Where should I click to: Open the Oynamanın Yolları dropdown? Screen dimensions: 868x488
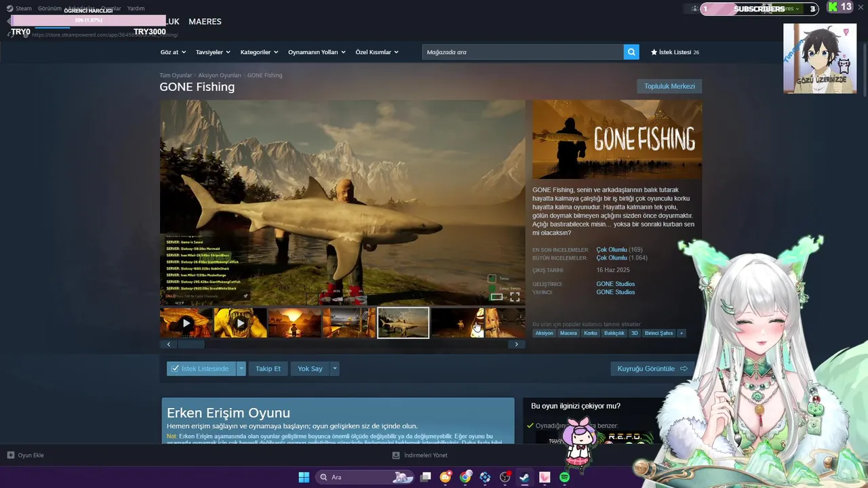coord(317,52)
